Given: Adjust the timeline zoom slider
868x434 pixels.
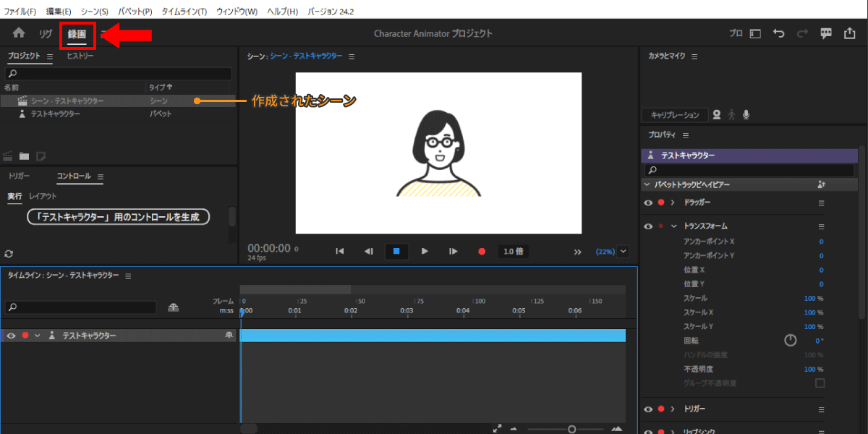Looking at the screenshot, I should pos(571,429).
